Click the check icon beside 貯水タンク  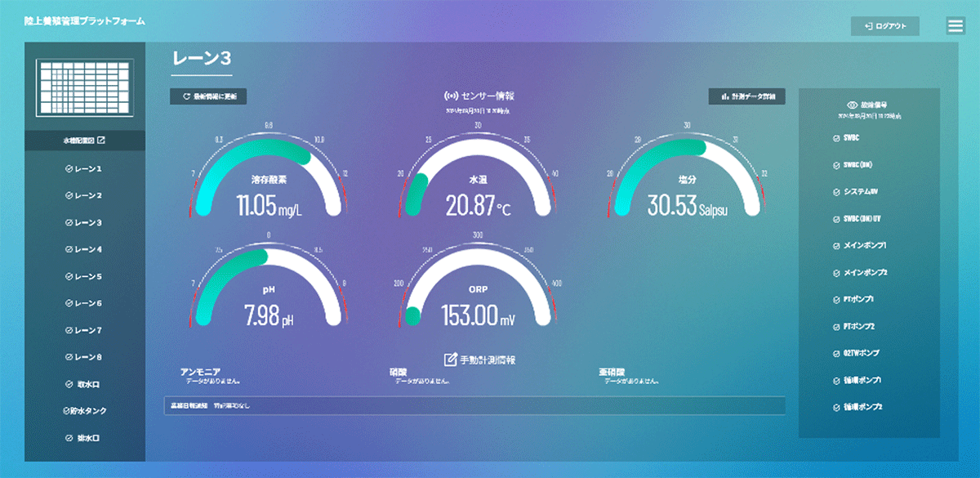(x=66, y=411)
